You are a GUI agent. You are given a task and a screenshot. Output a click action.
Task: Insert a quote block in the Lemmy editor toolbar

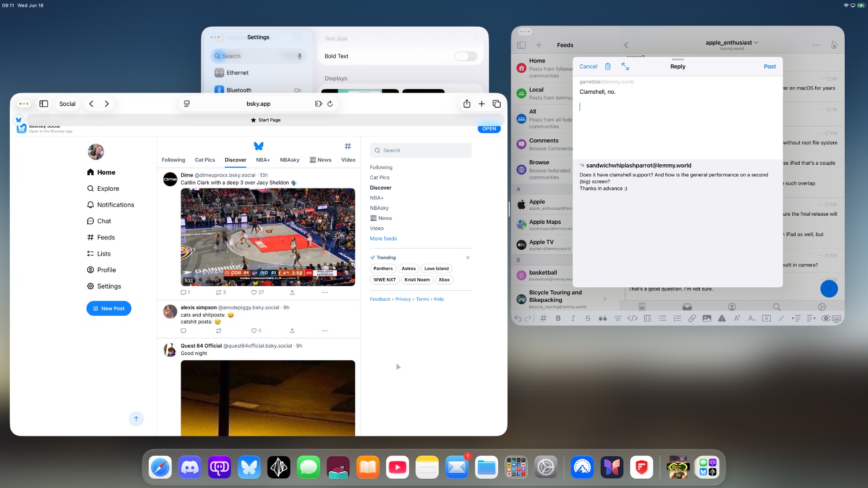point(602,318)
